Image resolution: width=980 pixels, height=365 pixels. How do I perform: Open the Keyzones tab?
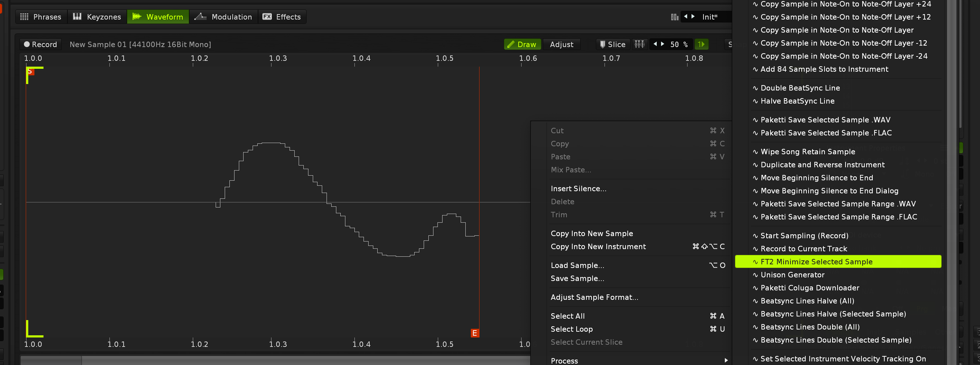[97, 17]
